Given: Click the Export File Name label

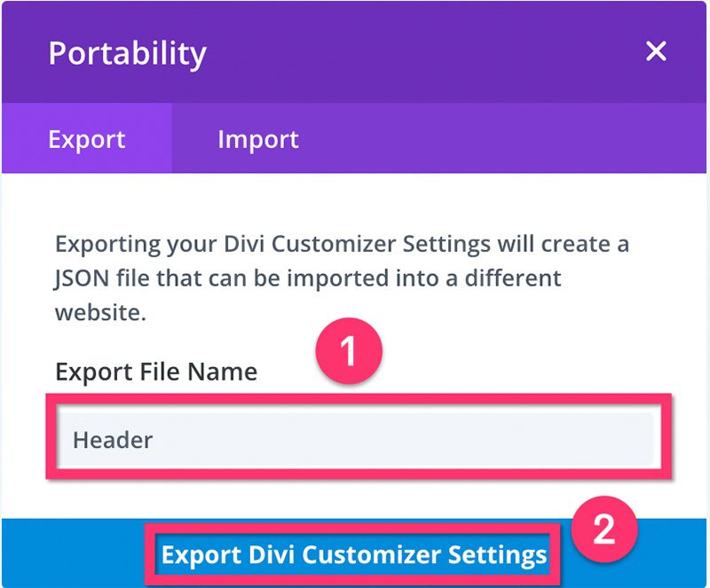Looking at the screenshot, I should click(x=156, y=372).
